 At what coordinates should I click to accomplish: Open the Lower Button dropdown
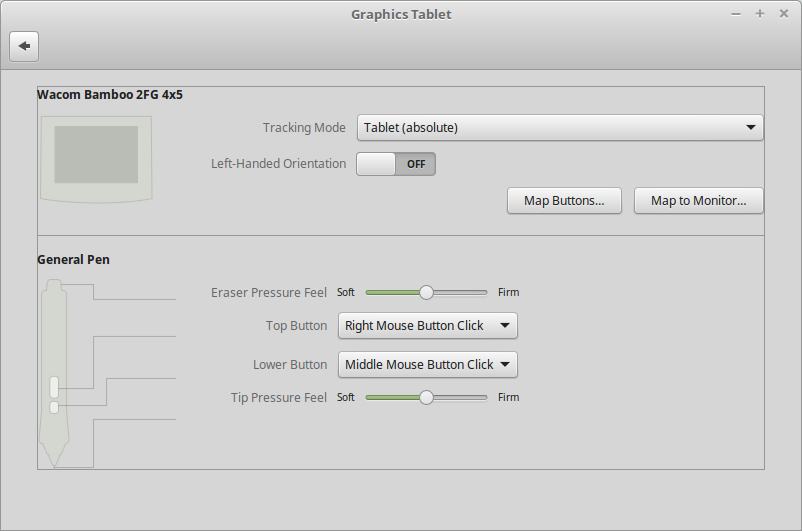click(x=428, y=365)
